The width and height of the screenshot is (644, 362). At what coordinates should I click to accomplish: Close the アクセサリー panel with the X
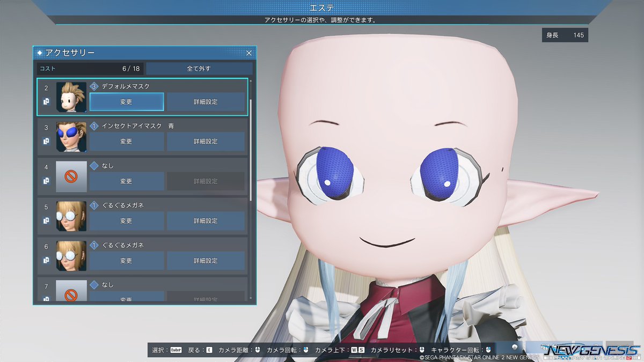[x=249, y=53]
